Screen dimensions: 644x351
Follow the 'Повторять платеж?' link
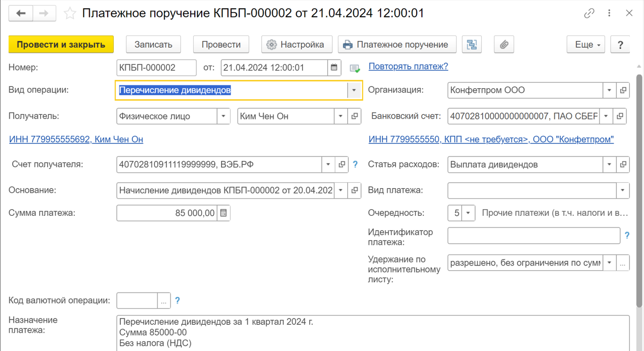tap(408, 66)
